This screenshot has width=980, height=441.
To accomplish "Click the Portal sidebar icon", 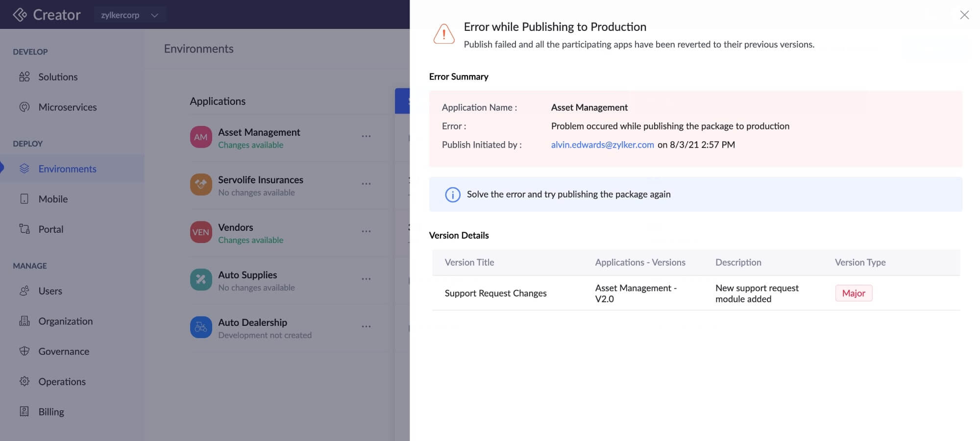I will pos(24,229).
